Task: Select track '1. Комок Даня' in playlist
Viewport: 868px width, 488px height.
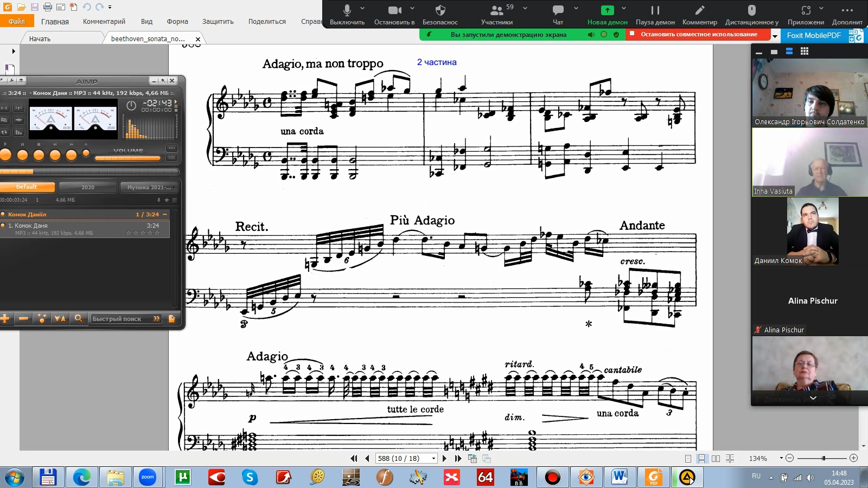Action: click(x=85, y=229)
